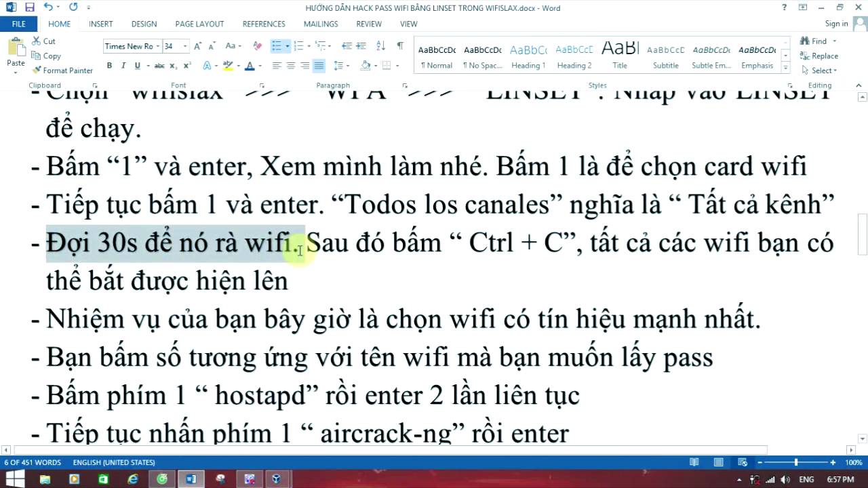This screenshot has width=868, height=488.
Task: Click English (United States) language indicator
Action: (114, 462)
